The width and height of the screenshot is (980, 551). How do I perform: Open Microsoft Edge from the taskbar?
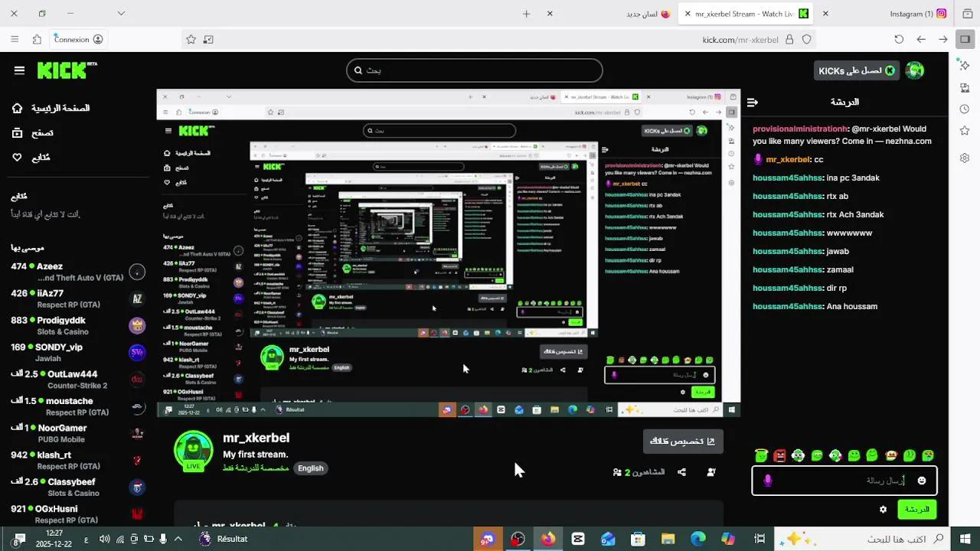tap(698, 539)
